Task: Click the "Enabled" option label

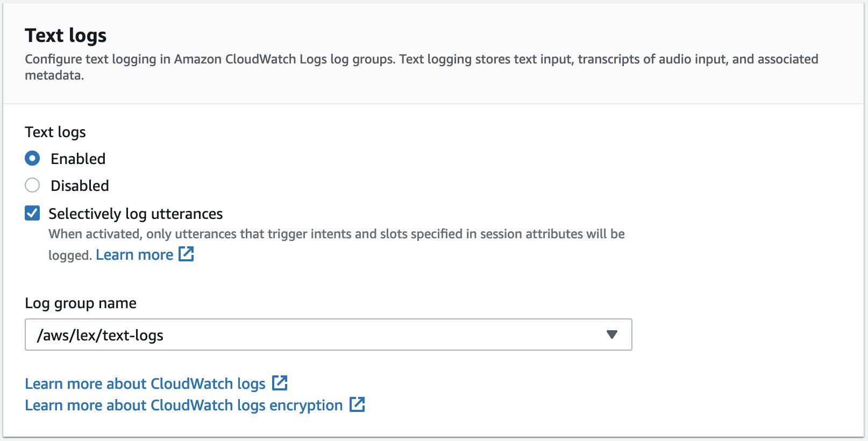Action: 78,159
